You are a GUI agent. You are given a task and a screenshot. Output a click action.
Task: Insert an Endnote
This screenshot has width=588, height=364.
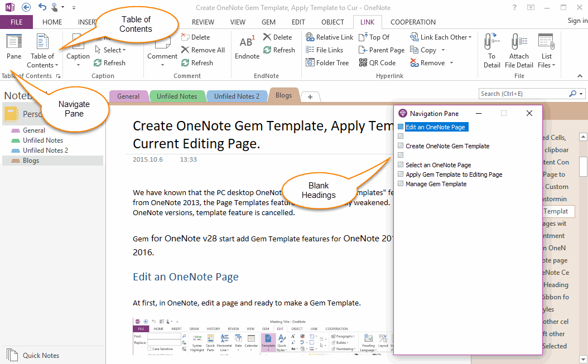(x=247, y=47)
